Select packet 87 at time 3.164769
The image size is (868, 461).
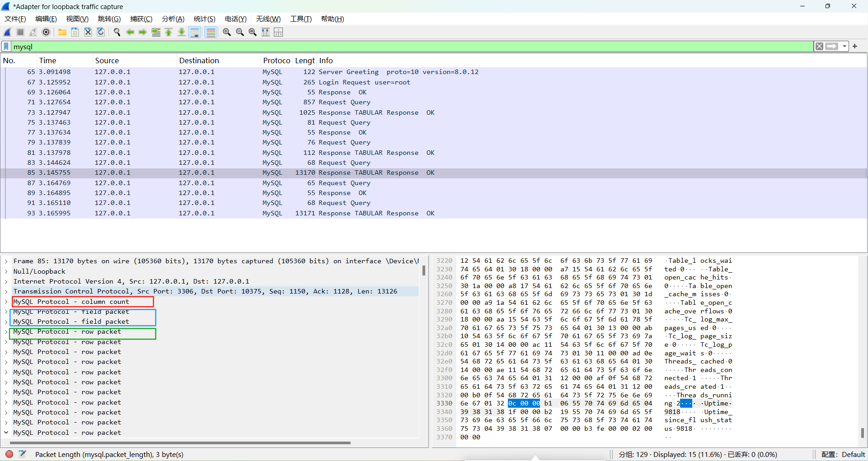coord(434,183)
